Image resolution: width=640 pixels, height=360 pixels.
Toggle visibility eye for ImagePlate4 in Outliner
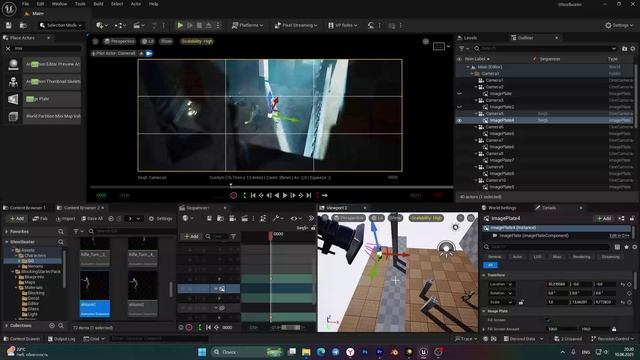460,120
